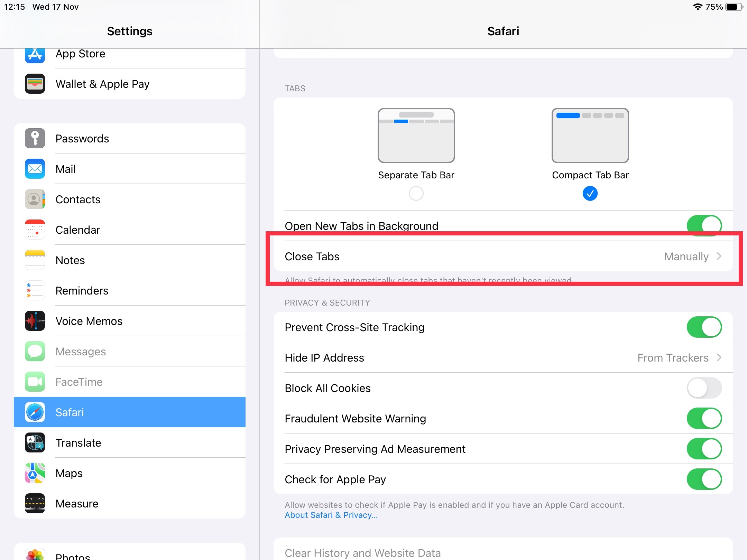Screen dimensions: 747x560
Task: Expand Close Tabs Manually option
Action: point(692,256)
